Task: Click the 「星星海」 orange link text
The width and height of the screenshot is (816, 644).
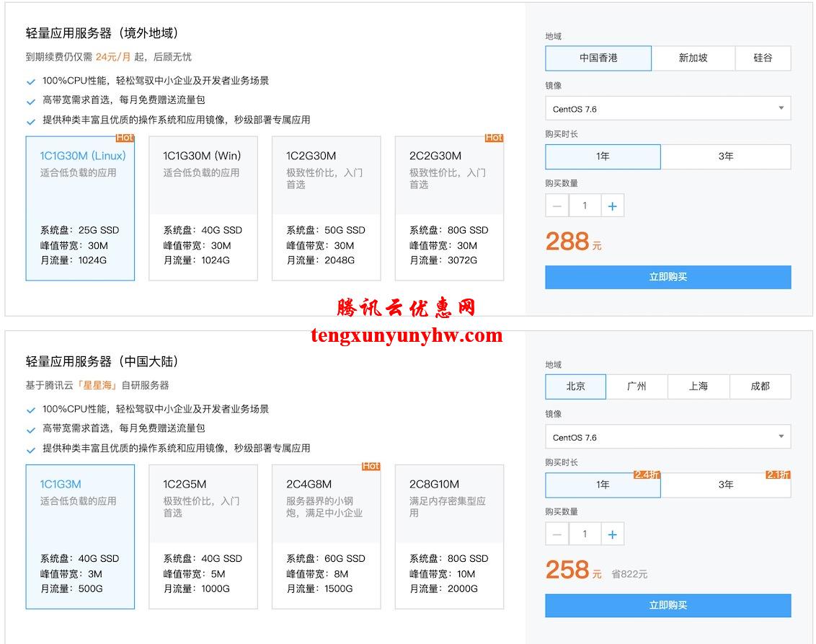Action: (98, 385)
